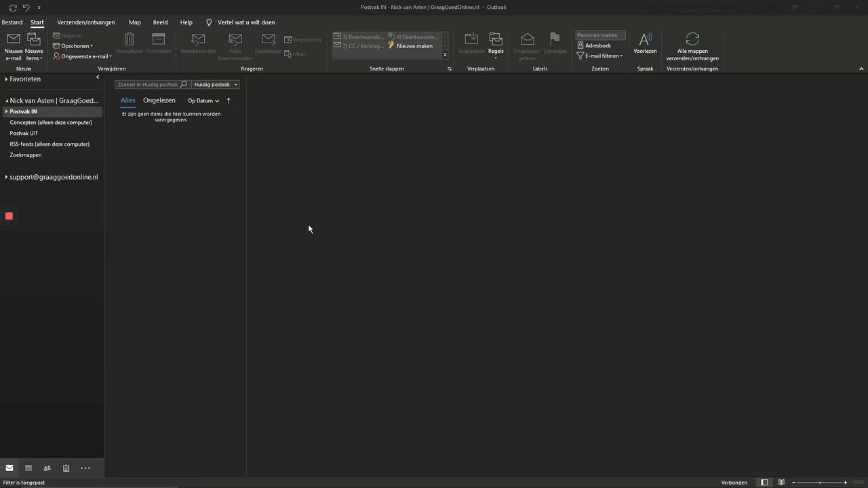Switch to Tasks view in navigation bar
868x488 pixels.
point(66,468)
